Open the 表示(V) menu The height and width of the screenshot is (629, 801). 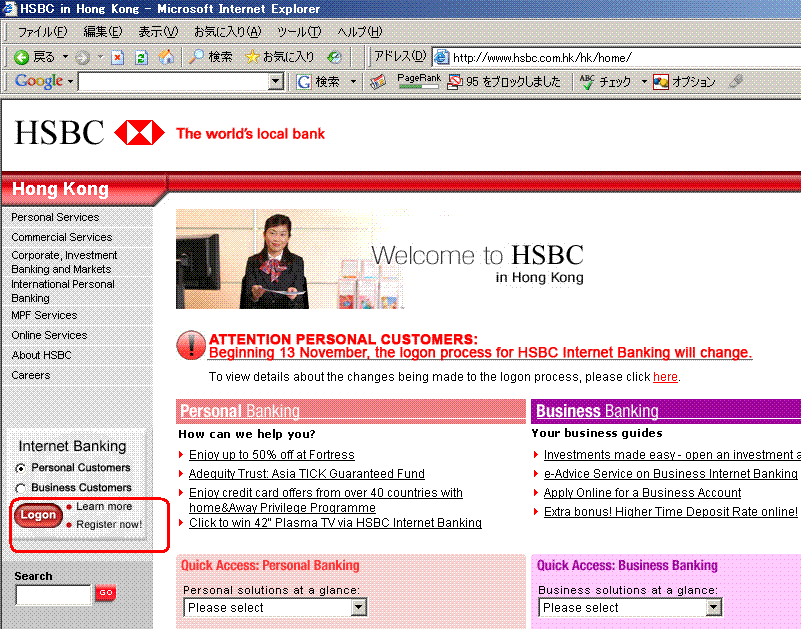pyautogui.click(x=158, y=32)
